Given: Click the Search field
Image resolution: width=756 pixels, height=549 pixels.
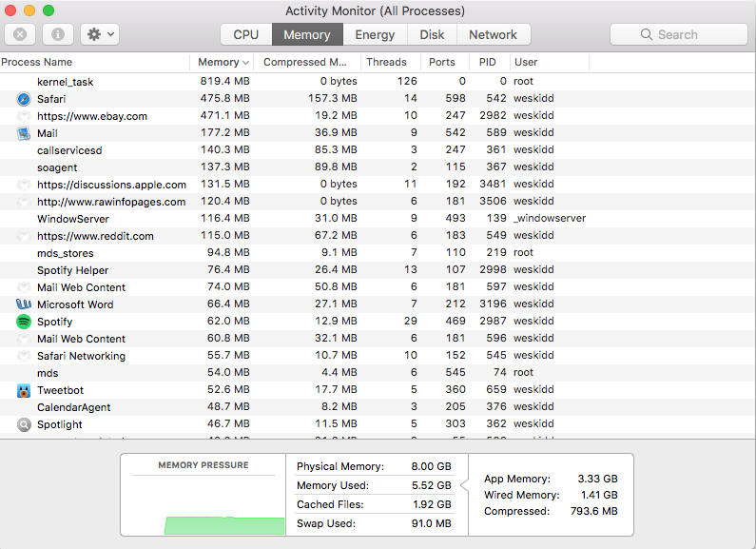Looking at the screenshot, I should (x=678, y=34).
